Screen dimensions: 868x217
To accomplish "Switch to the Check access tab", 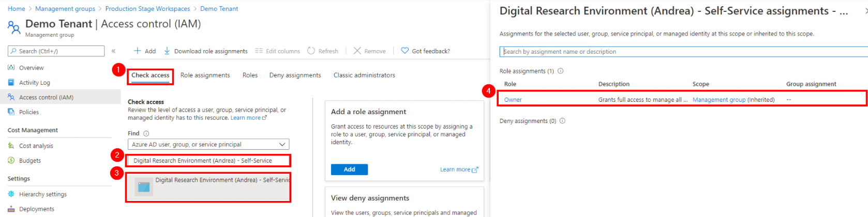I will pyautogui.click(x=150, y=75).
